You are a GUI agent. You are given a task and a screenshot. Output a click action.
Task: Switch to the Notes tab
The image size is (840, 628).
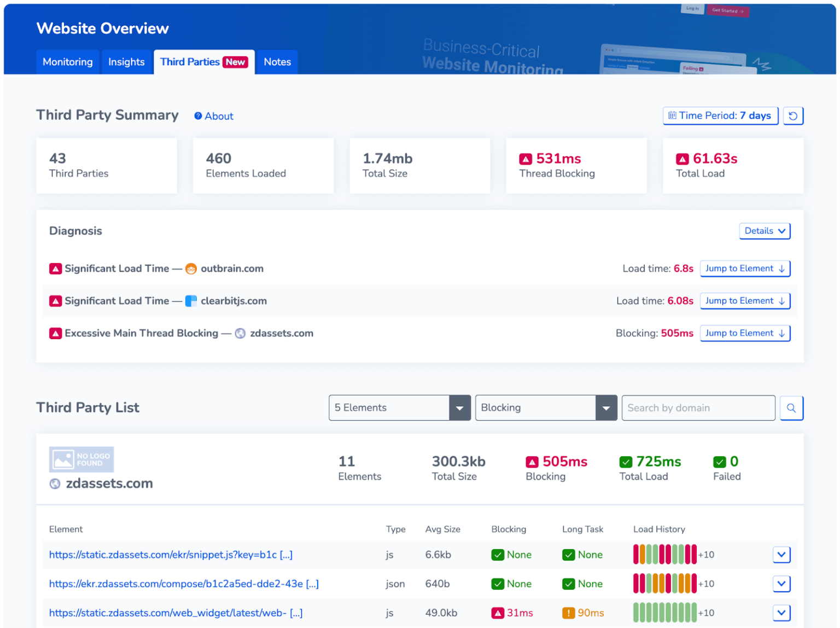277,62
